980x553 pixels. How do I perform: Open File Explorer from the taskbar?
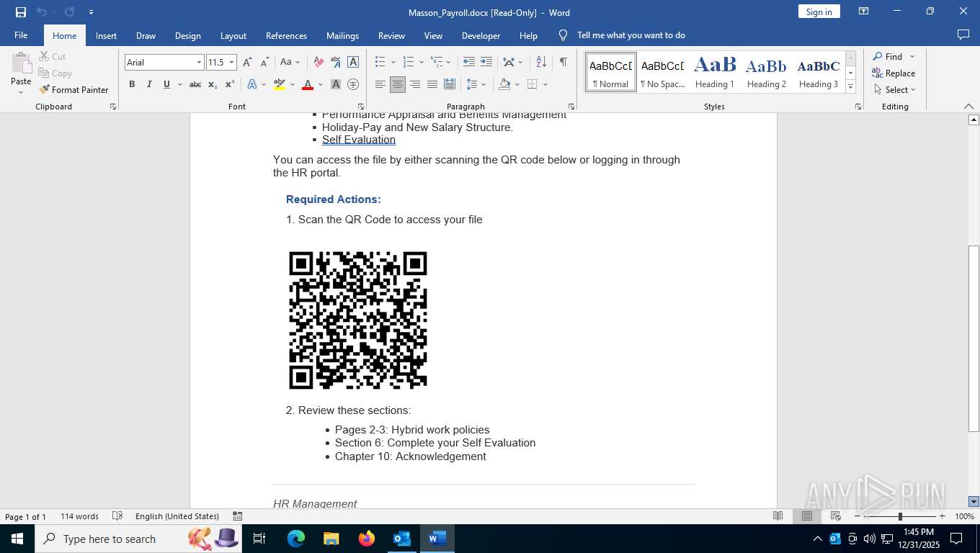click(331, 539)
